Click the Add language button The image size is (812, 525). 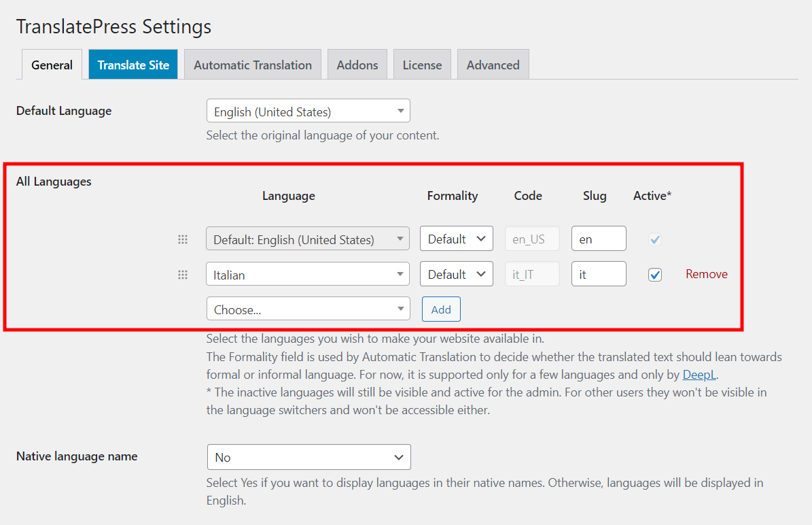[441, 309]
